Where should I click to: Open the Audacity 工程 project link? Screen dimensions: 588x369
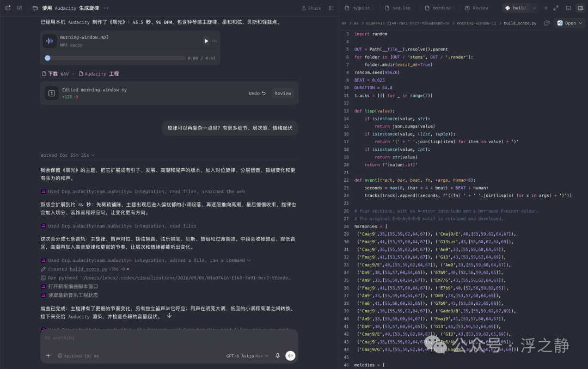coord(99,74)
